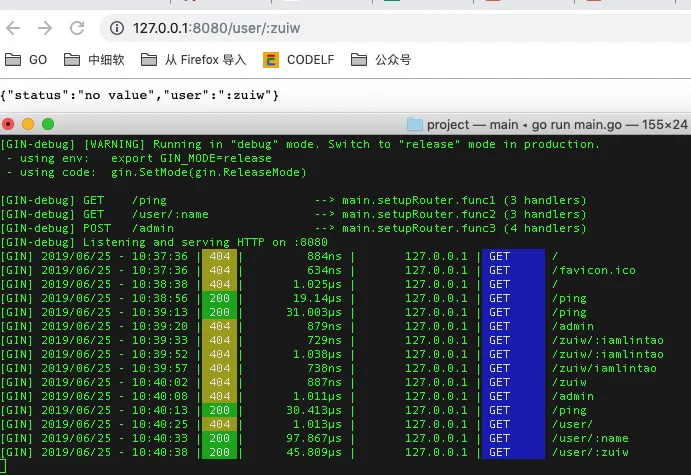
Task: Click path '/zuiw' at 10:40:02
Action: point(569,382)
